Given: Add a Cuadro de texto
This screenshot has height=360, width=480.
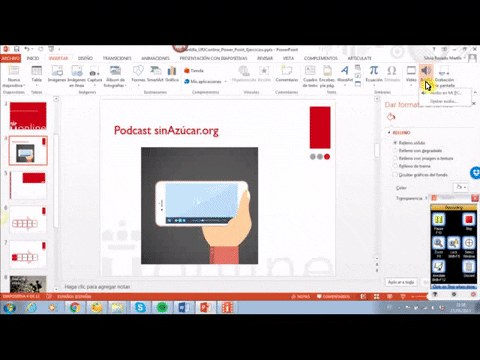Looking at the screenshot, I should pos(310,77).
